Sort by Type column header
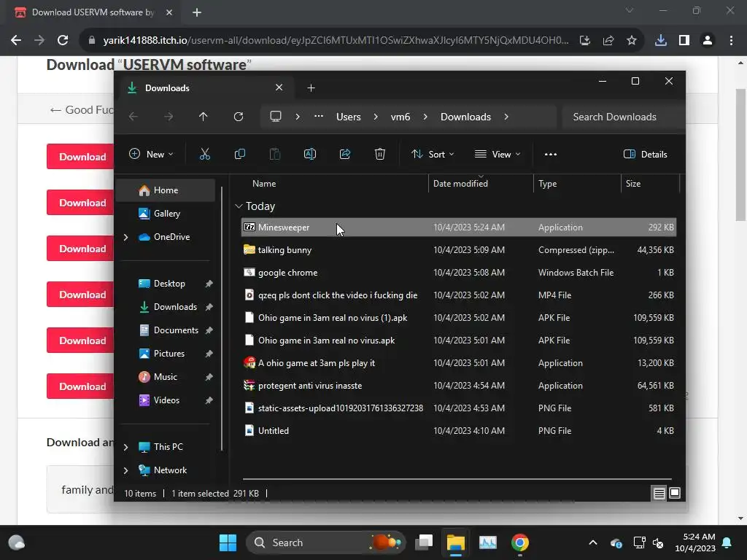Viewport: 747px width, 560px height. tap(577, 183)
